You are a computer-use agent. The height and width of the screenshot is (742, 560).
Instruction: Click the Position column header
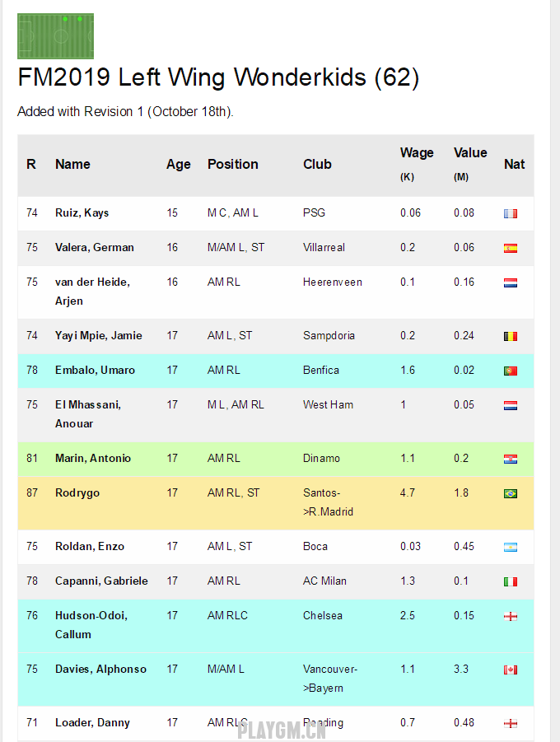click(x=232, y=164)
